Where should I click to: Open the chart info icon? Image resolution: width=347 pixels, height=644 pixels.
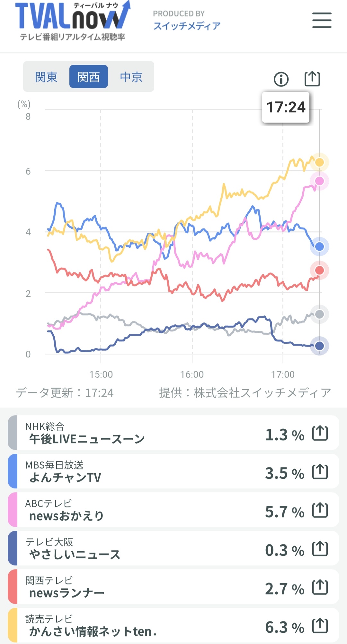click(x=281, y=79)
